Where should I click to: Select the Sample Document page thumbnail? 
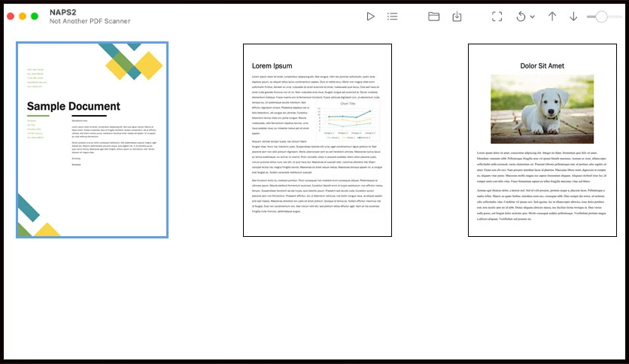pyautogui.click(x=93, y=140)
